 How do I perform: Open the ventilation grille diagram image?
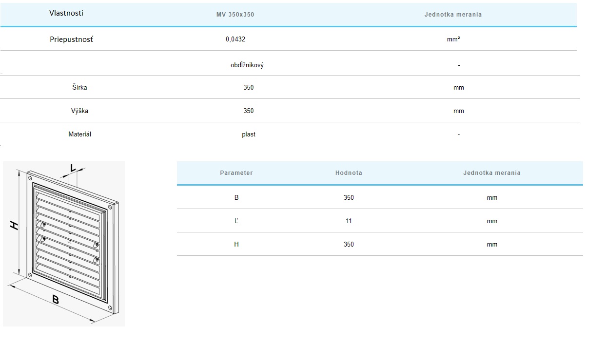coord(64,244)
